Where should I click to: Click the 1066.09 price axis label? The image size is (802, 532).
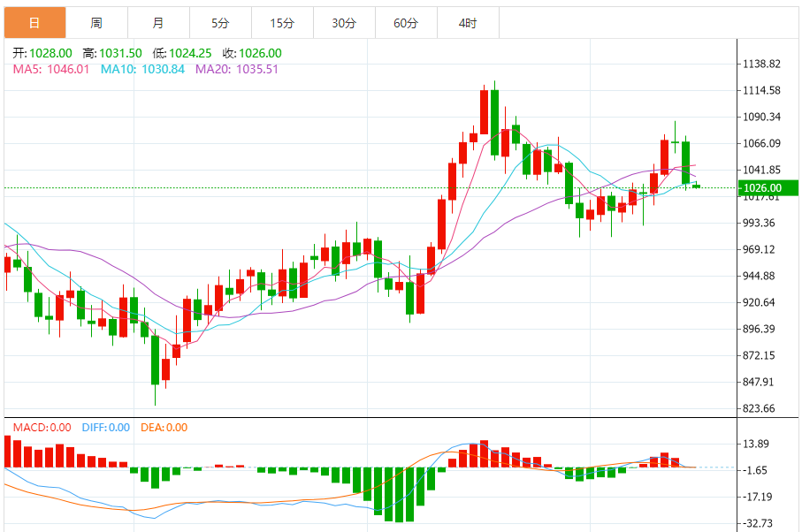tap(761, 143)
